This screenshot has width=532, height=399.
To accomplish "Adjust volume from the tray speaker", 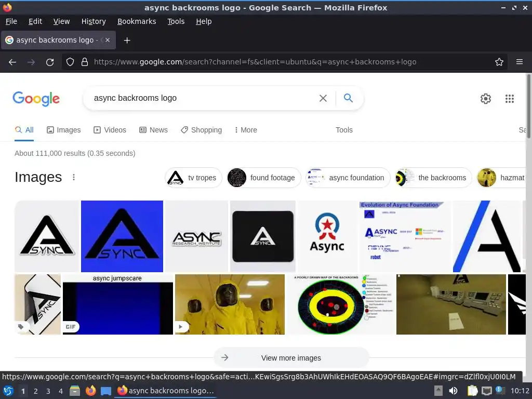I will pos(453,391).
